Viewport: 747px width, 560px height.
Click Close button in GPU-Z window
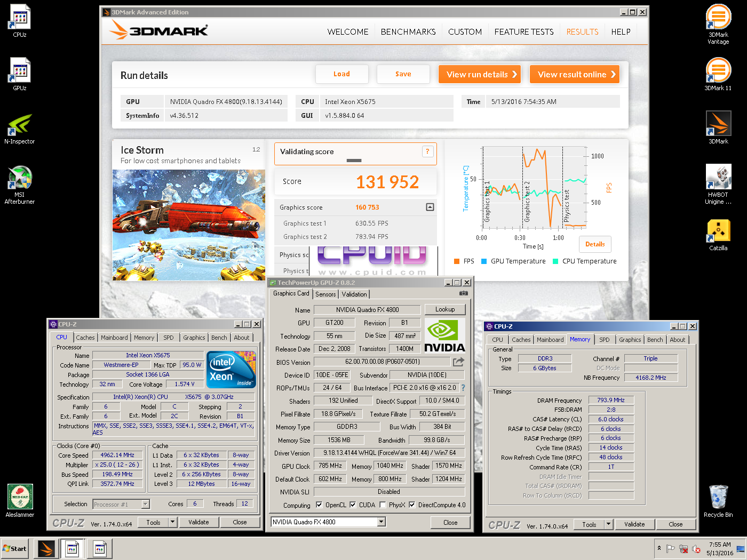pos(450,523)
